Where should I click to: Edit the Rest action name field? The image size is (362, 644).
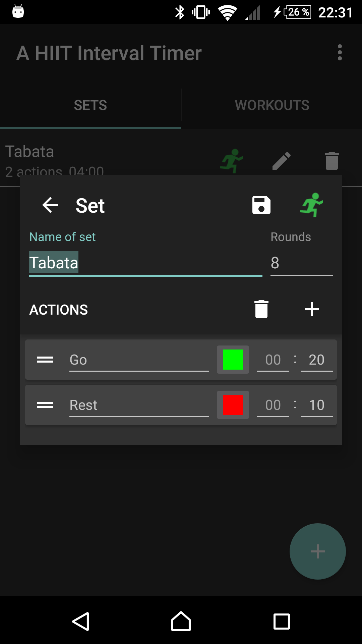139,405
